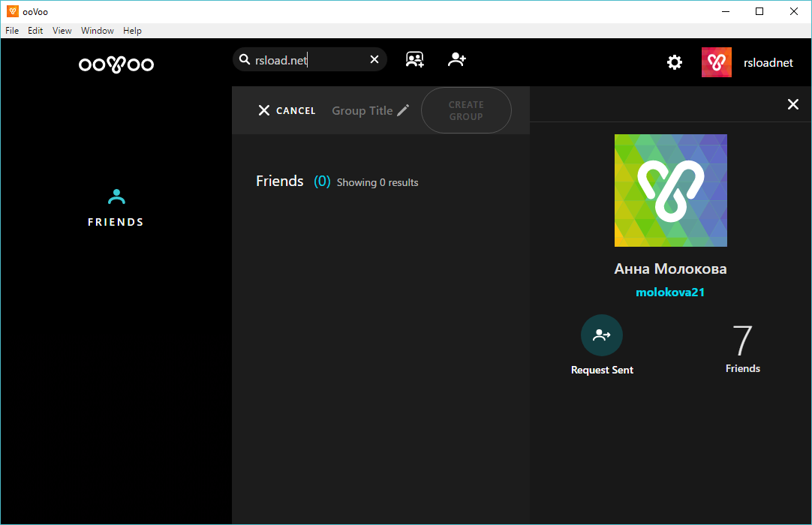Click the Friends (0) heading

tap(293, 181)
